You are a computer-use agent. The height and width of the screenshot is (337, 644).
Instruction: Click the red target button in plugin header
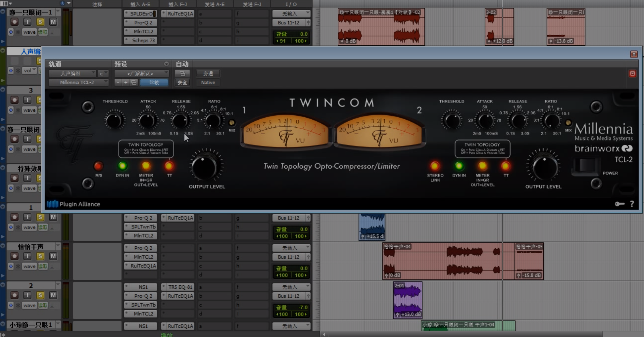click(x=632, y=74)
